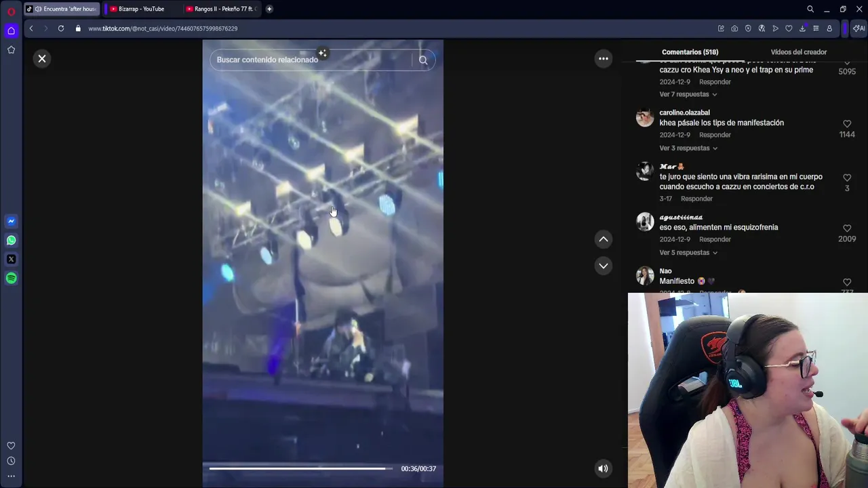Open the sidebar three-dot setup menu

(11, 476)
